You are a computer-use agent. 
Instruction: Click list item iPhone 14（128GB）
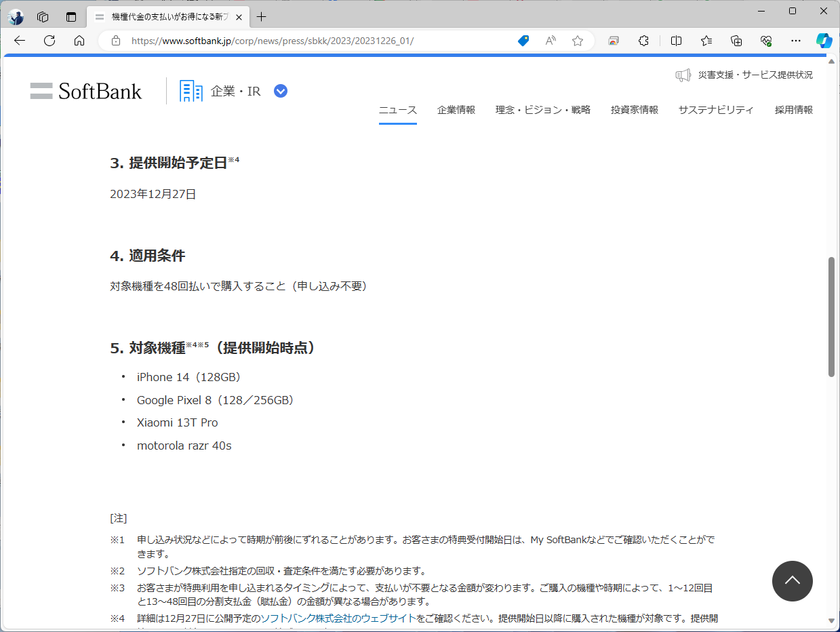189,377
